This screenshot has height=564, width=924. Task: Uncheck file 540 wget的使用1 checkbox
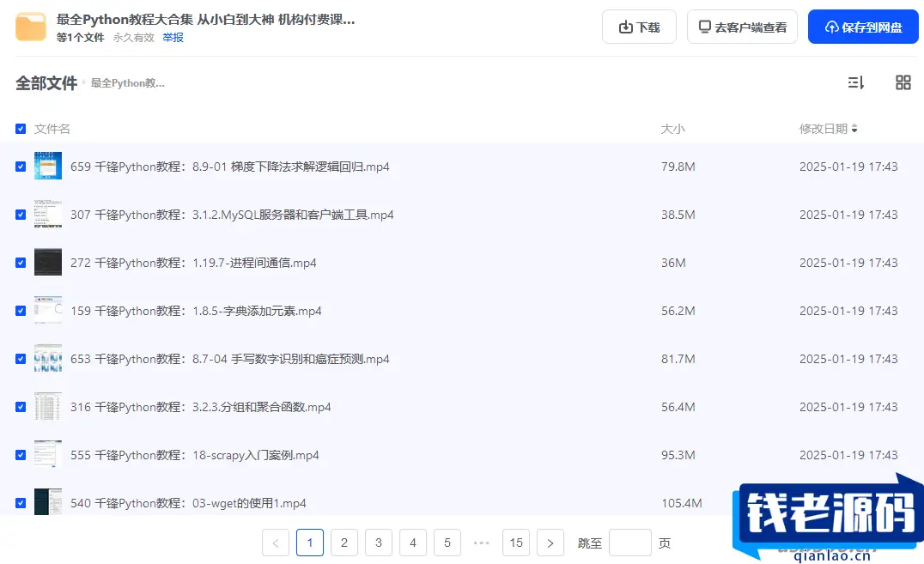pos(21,503)
